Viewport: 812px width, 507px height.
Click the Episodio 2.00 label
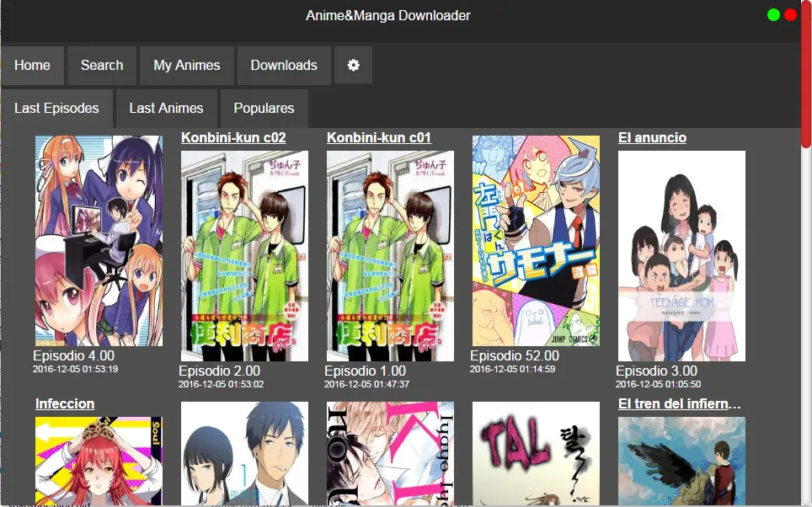(x=220, y=371)
